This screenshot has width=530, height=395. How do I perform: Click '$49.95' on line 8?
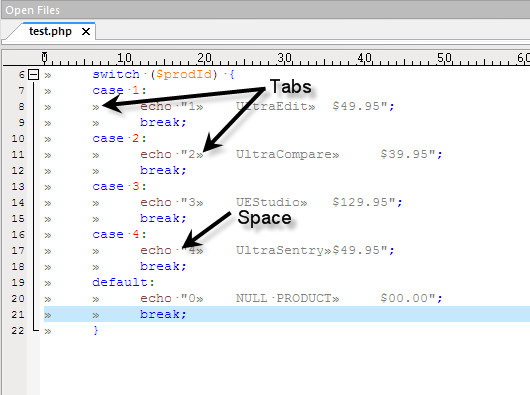coord(356,106)
